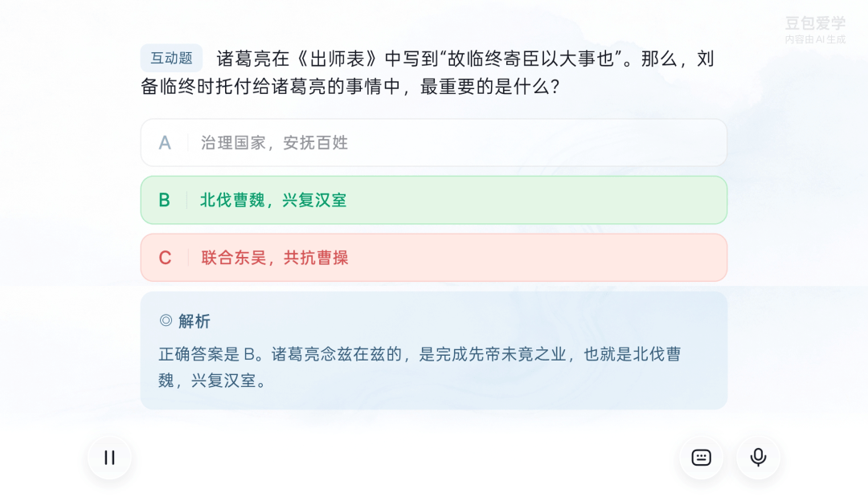Click the circular icon beside 解析

click(x=166, y=320)
